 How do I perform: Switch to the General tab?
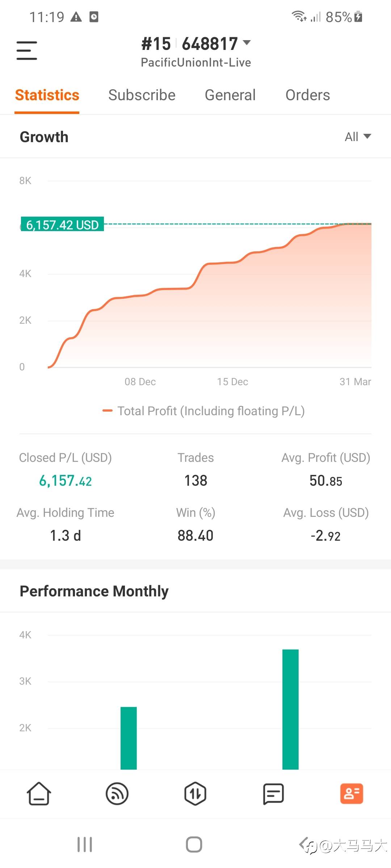230,95
